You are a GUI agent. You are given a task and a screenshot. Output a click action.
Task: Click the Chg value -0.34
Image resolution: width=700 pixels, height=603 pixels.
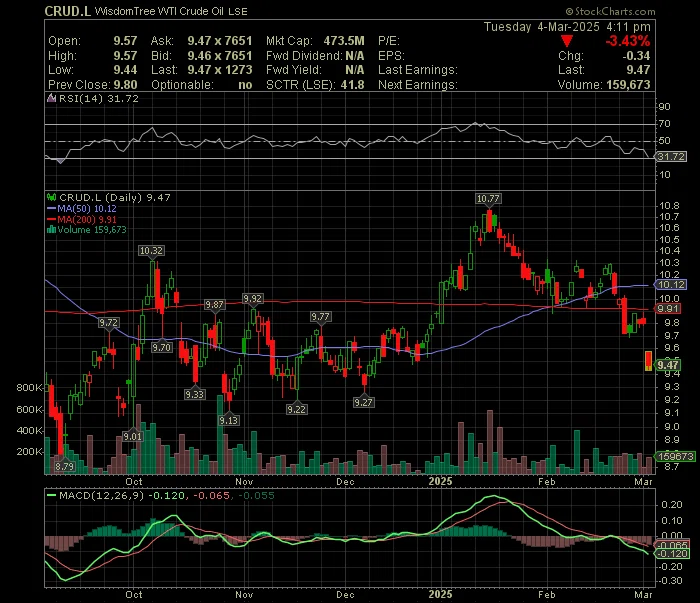tap(636, 56)
